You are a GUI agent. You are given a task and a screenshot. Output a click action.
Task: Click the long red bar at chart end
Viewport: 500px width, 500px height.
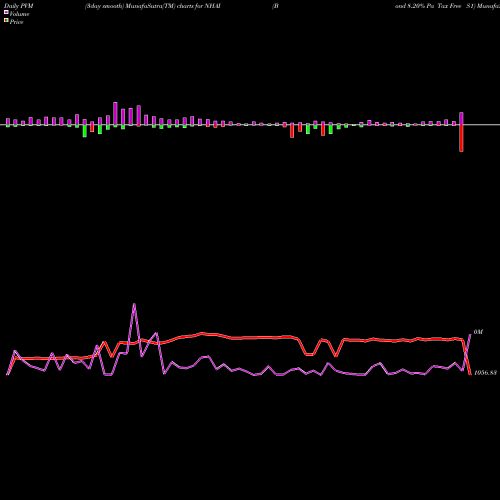coord(461,138)
